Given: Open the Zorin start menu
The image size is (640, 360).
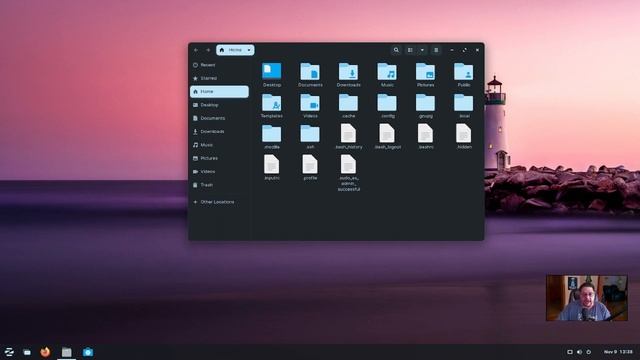Looking at the screenshot, I should pyautogui.click(x=9, y=352).
